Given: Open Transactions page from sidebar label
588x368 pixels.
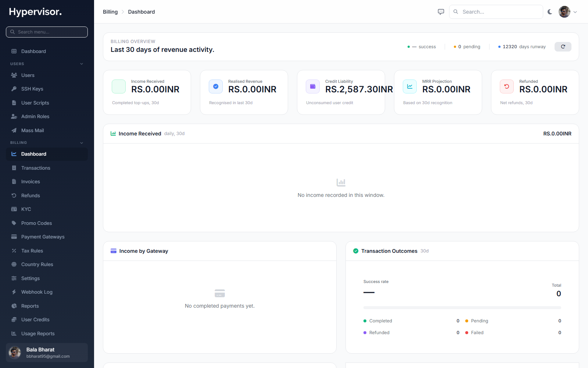Looking at the screenshot, I should point(36,168).
